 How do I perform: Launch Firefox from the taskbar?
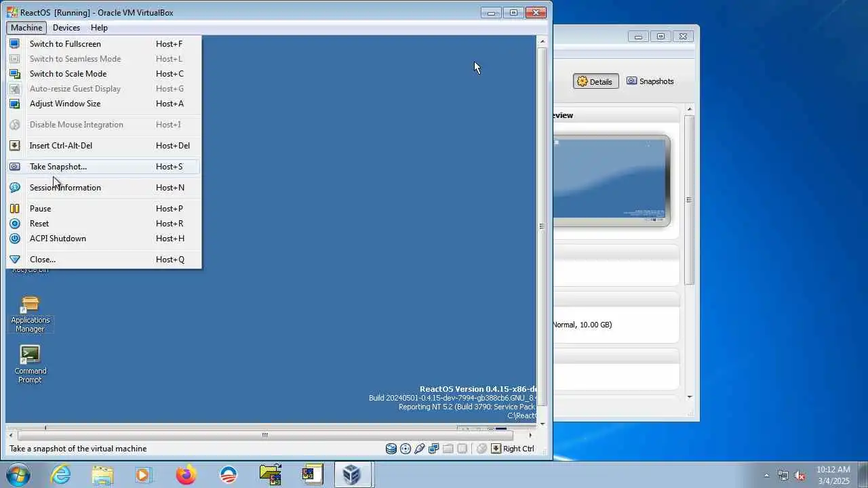185,474
